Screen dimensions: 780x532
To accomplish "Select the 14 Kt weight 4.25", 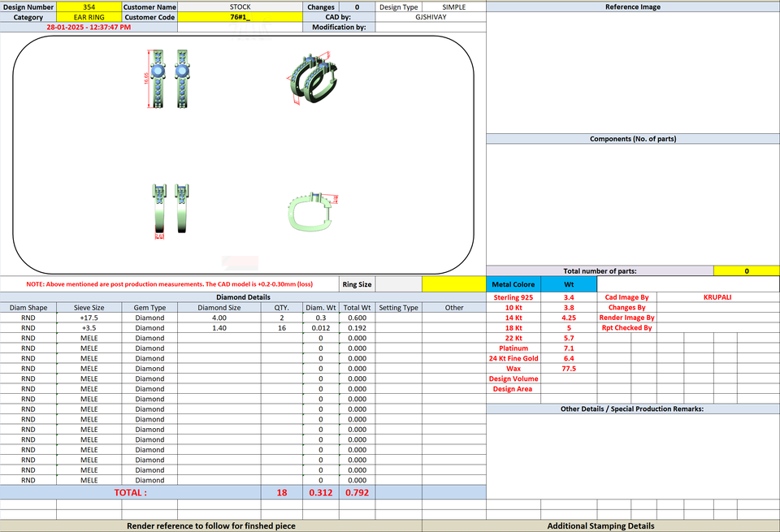I will pos(569,318).
